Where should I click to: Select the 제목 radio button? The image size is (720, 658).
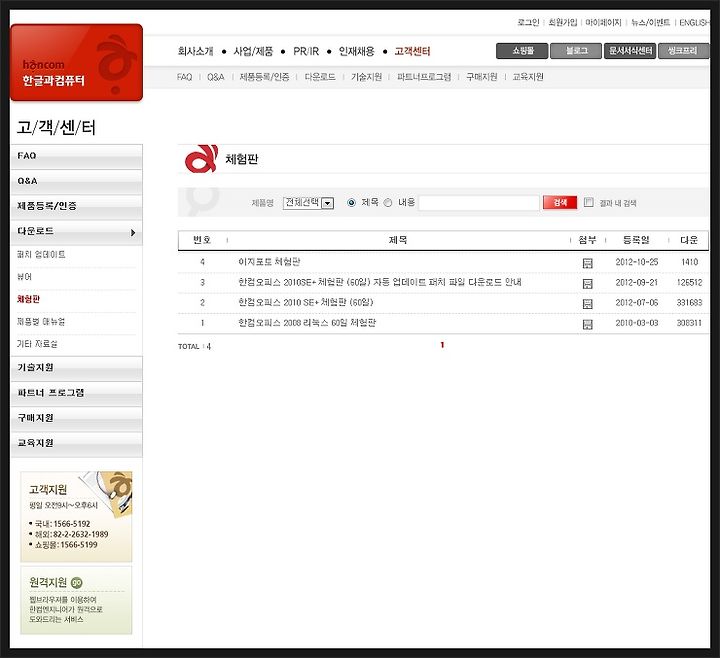351,202
